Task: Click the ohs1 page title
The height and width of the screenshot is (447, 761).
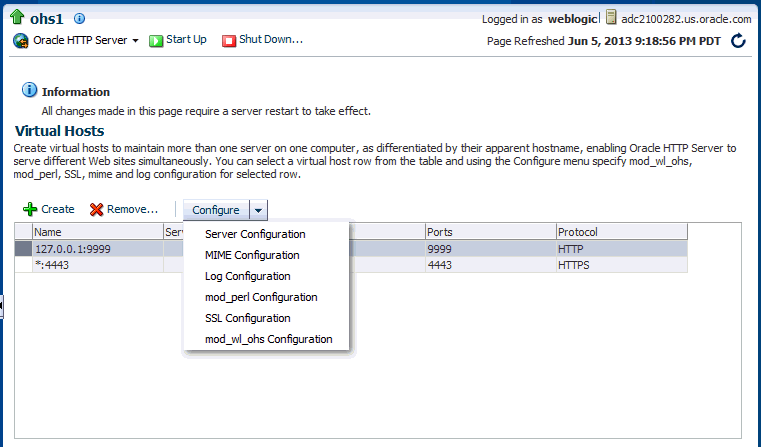Action: [47, 18]
